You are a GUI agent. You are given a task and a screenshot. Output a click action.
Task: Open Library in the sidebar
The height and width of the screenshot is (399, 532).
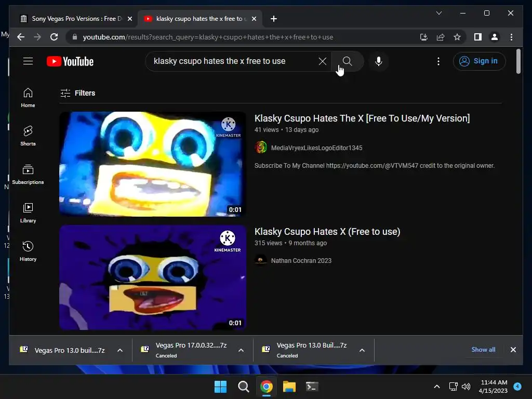coord(28,212)
